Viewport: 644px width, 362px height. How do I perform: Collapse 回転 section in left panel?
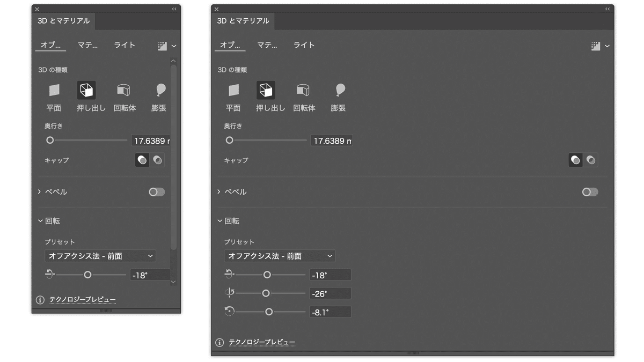point(40,220)
